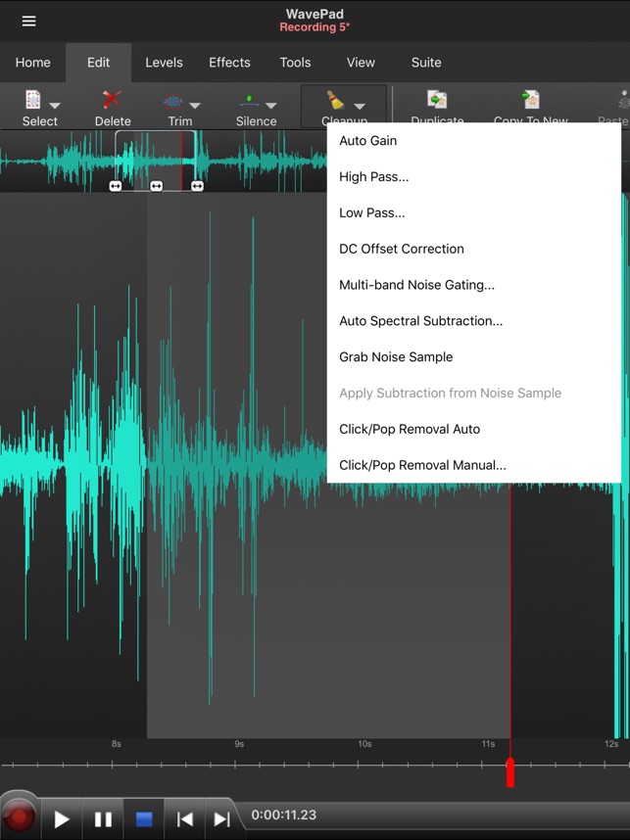The image size is (630, 840).
Task: Click the Silence tool icon
Action: pos(249,100)
